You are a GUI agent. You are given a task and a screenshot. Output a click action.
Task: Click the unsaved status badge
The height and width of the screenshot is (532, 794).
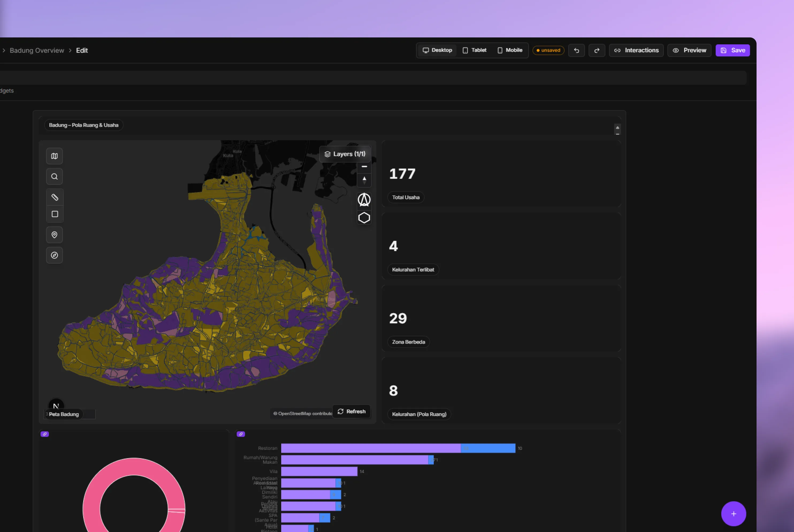pos(548,50)
